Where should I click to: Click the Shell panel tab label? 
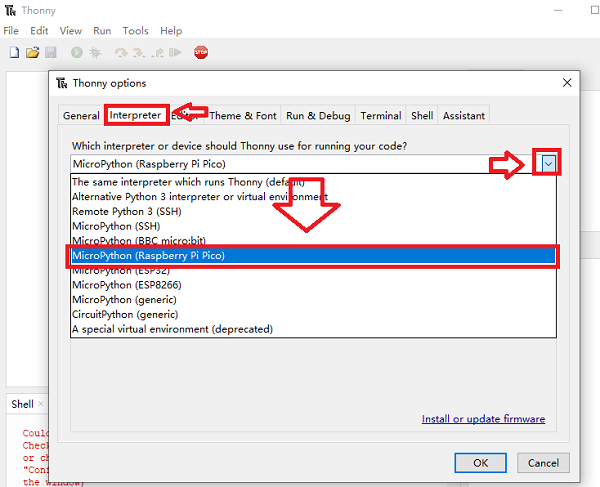[x=22, y=404]
